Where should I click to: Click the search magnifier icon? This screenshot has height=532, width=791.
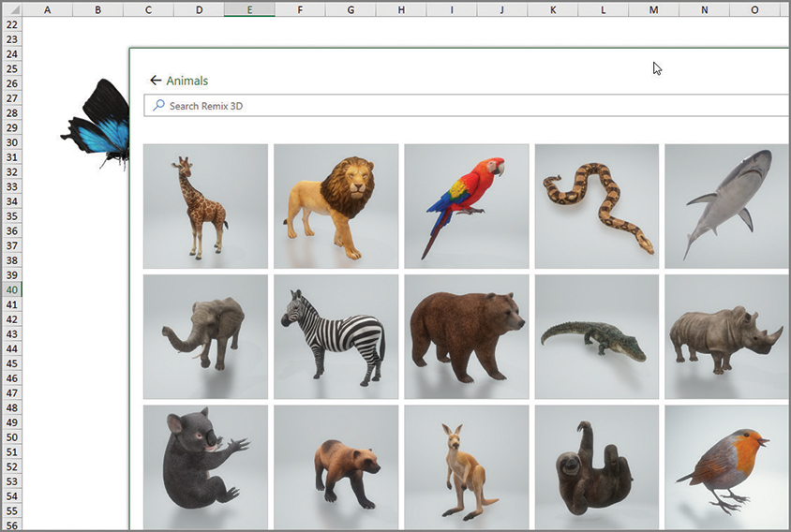click(158, 106)
